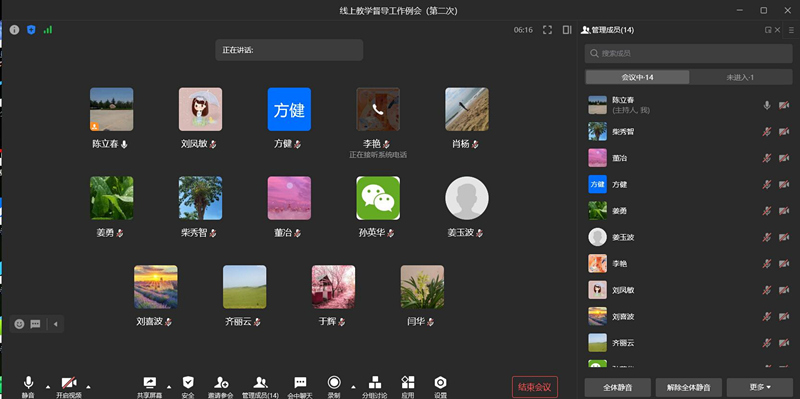This screenshot has height=399, width=800.
Task: Start 录制 recording
Action: coord(334,387)
